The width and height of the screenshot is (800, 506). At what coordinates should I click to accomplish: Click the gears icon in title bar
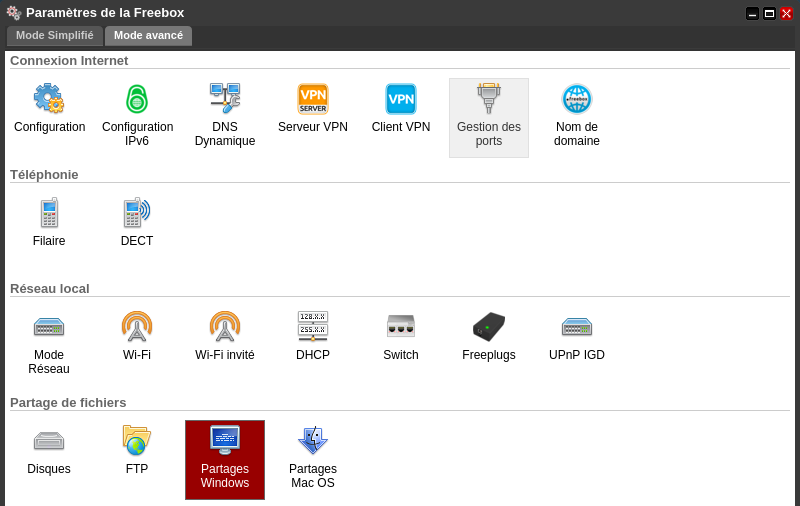(x=14, y=13)
